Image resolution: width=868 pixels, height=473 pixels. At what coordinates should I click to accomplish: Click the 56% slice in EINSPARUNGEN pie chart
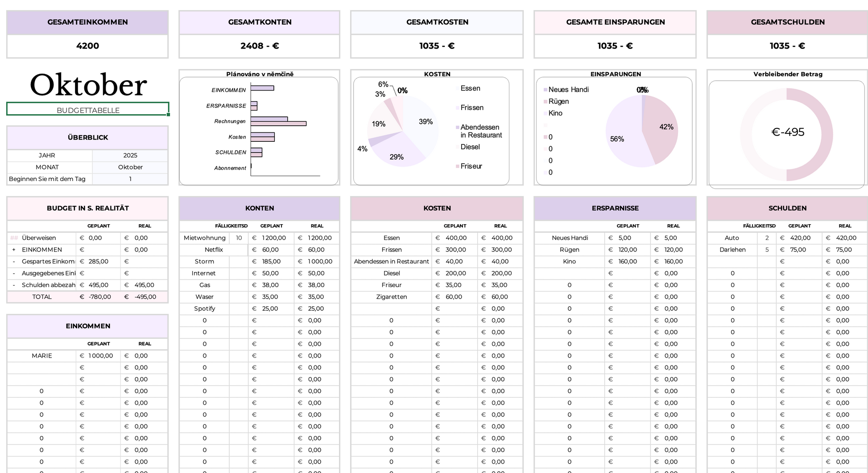coord(622,138)
